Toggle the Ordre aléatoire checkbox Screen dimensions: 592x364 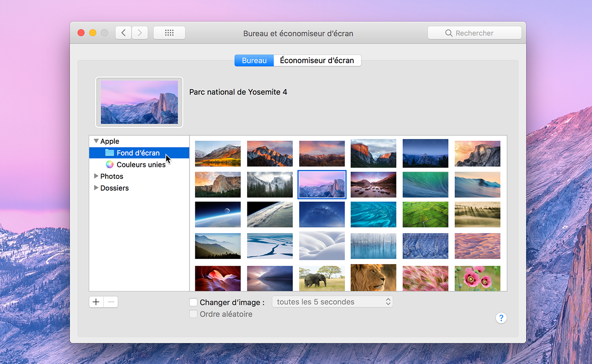(x=194, y=314)
